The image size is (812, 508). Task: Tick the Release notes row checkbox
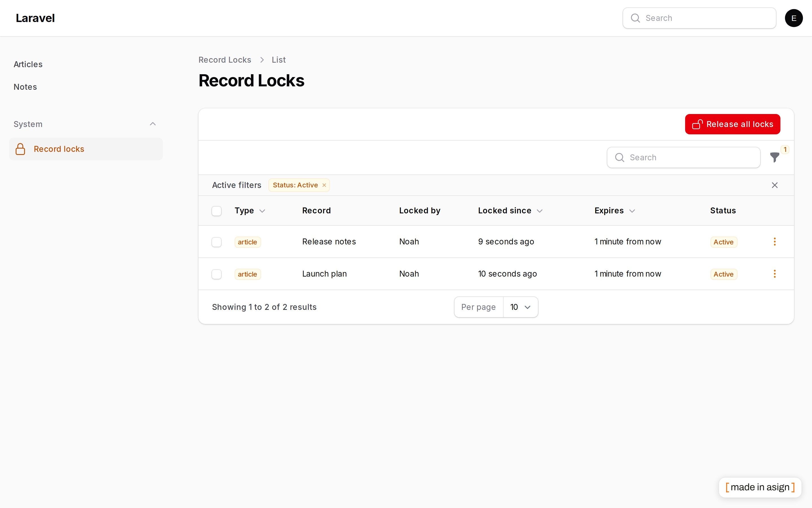pyautogui.click(x=217, y=242)
